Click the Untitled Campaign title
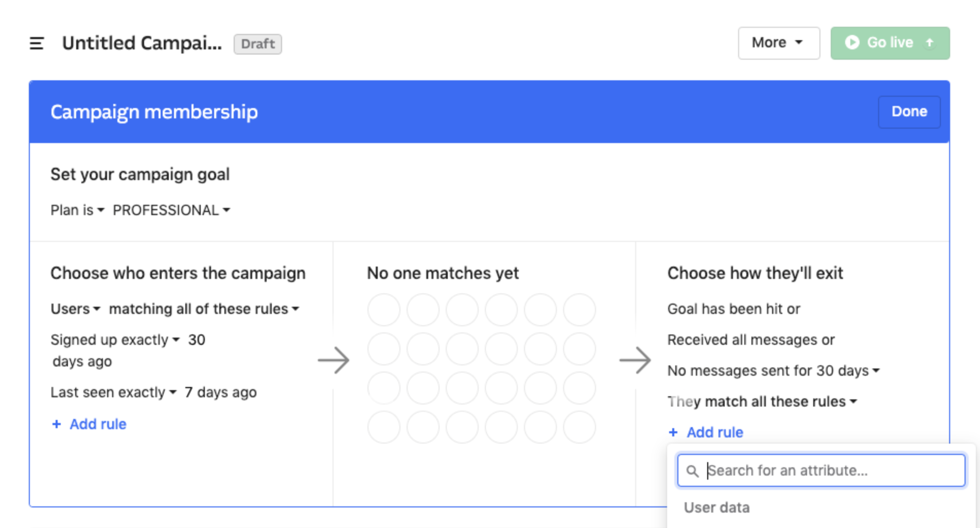Image resolution: width=980 pixels, height=528 pixels. tap(142, 43)
